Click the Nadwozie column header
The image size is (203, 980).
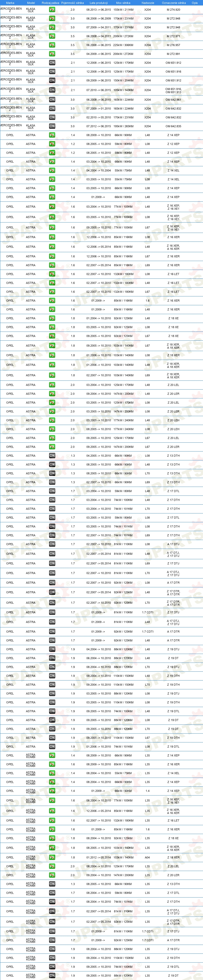pos(148,3)
